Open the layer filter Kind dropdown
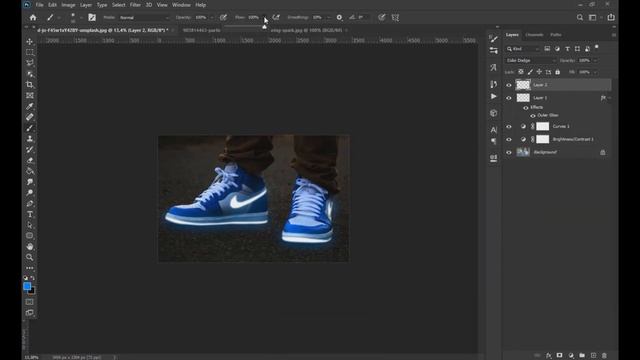 point(522,49)
